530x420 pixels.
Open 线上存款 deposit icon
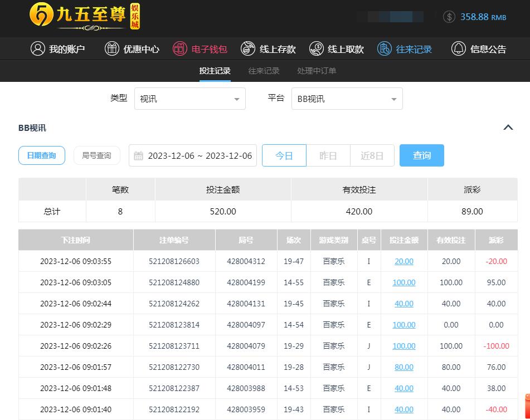coord(248,48)
